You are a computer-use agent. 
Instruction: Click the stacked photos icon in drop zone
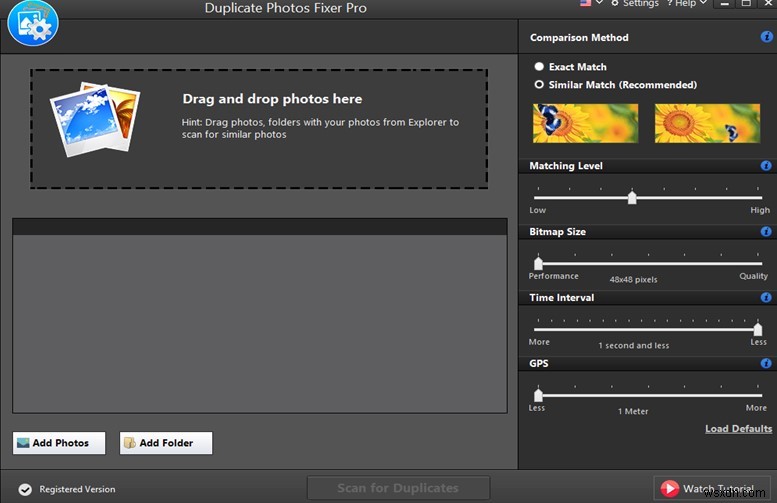95,119
